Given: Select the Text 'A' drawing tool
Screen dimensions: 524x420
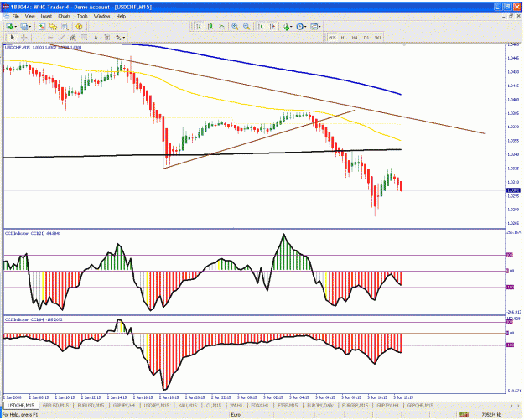Looking at the screenshot, I should pos(96,38).
